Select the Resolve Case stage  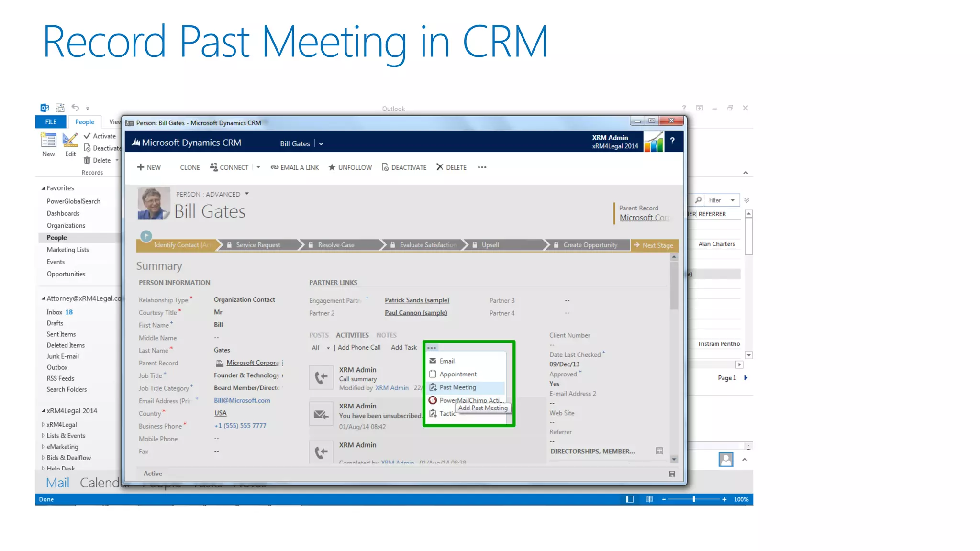pos(336,245)
